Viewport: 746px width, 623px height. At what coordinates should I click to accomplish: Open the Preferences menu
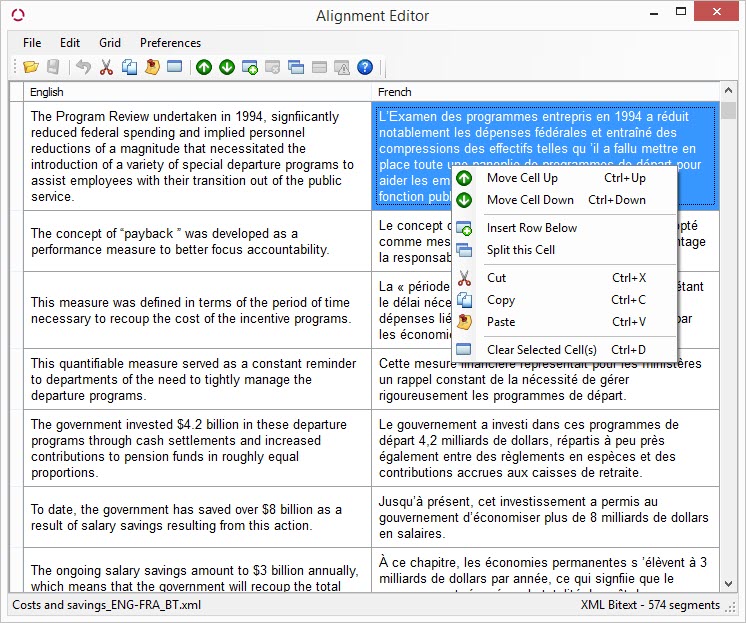point(170,43)
